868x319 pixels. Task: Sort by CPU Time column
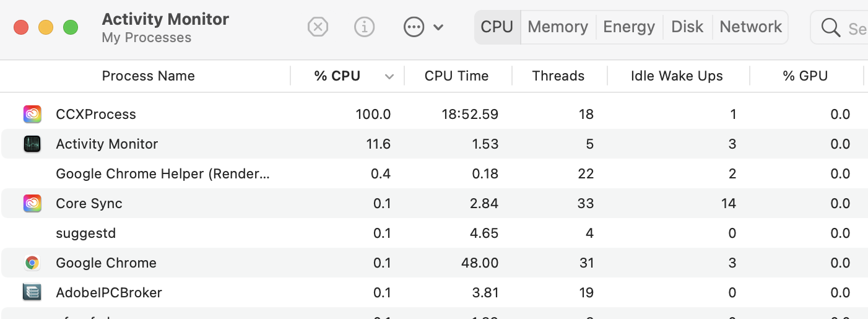point(456,76)
